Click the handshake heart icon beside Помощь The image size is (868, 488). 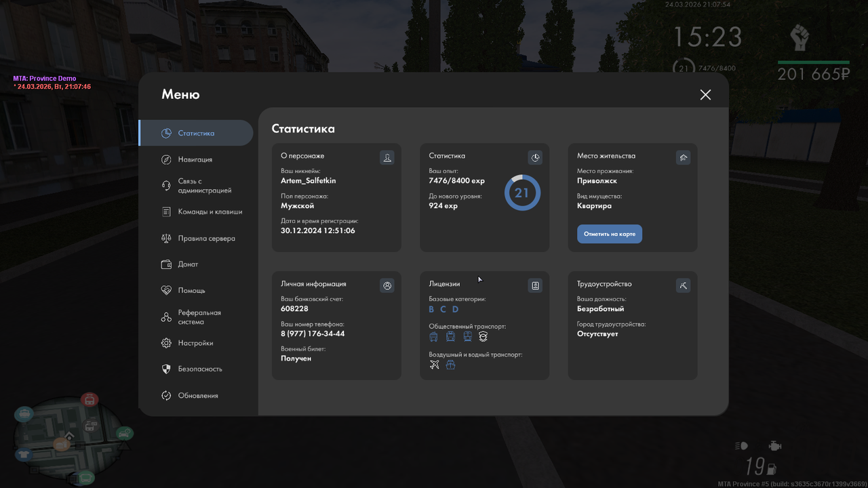pyautogui.click(x=166, y=290)
